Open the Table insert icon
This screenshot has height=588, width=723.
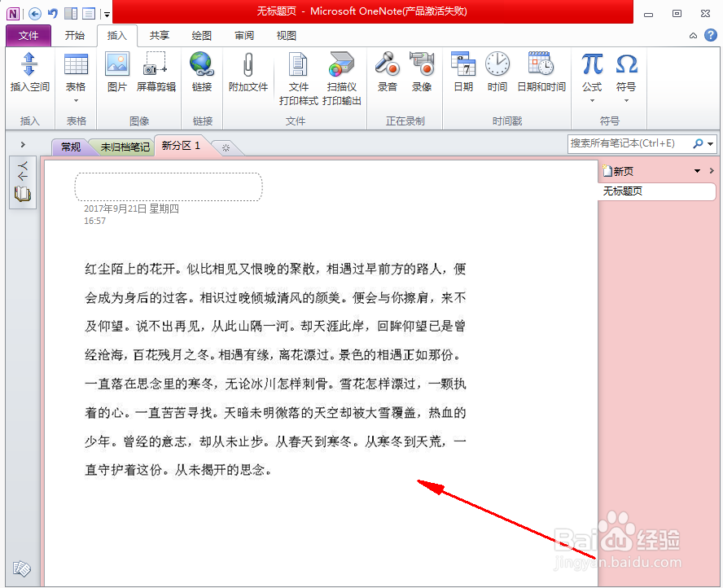click(x=76, y=64)
